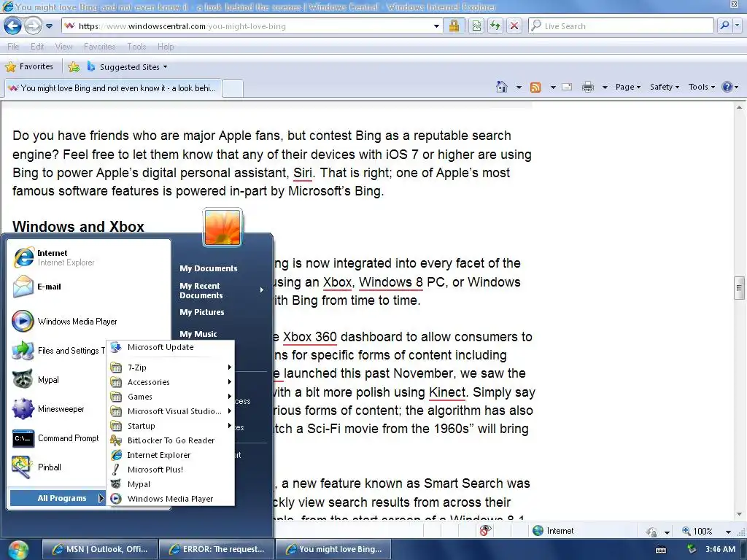Open Microsoft Plus! from All Programs

(171, 470)
